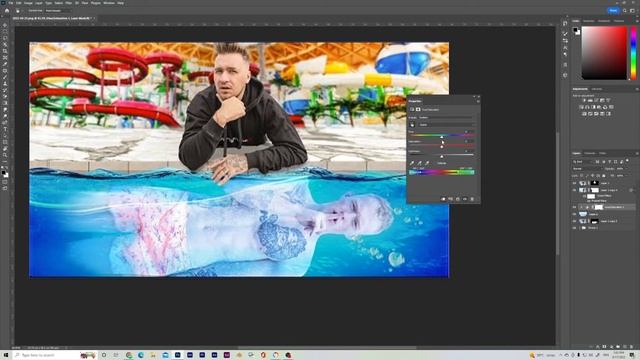
Task: Pick the Add to Sample eyedropper
Action: click(419, 163)
